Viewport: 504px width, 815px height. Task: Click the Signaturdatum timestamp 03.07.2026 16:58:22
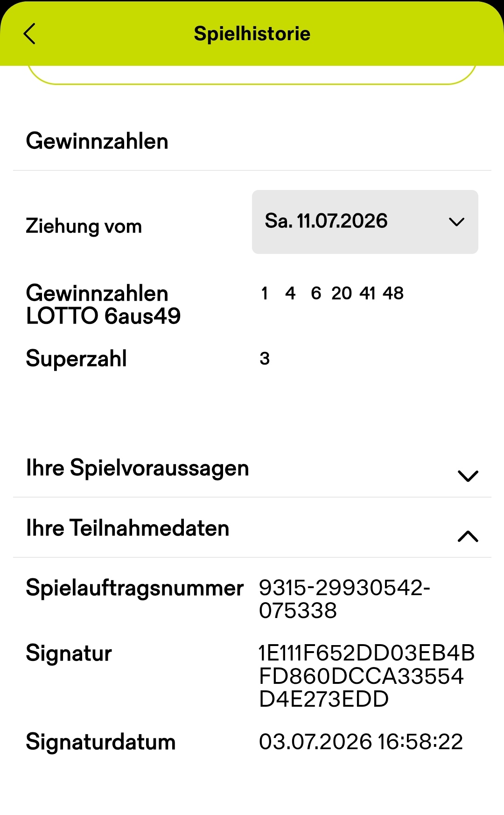361,742
